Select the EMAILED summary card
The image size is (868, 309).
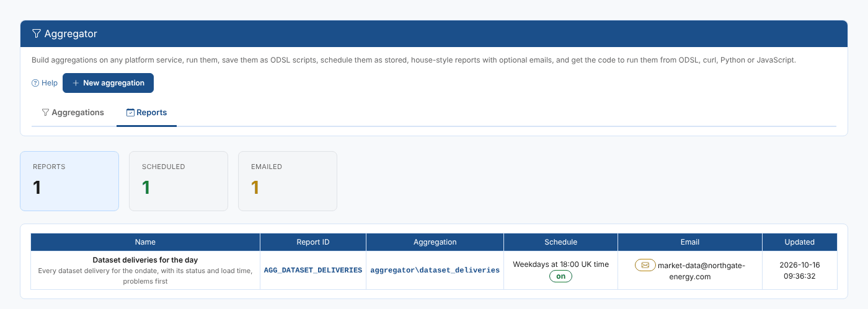[x=288, y=181]
